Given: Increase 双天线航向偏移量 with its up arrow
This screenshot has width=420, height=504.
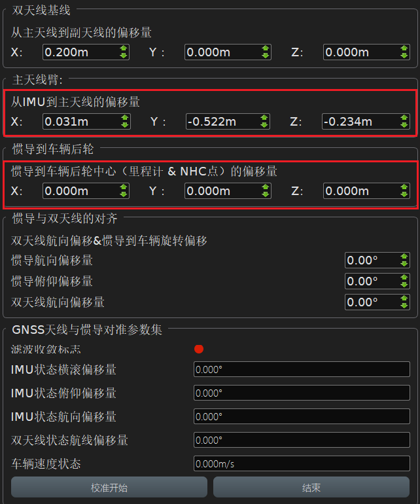Looking at the screenshot, I should click(404, 298).
